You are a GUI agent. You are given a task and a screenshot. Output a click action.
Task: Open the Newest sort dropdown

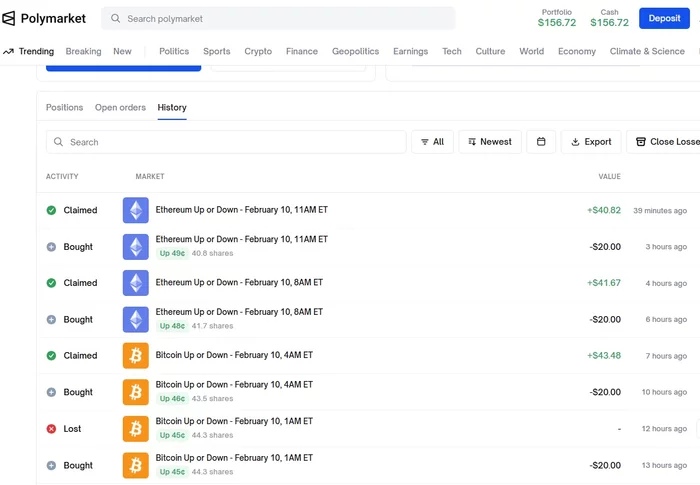pos(490,142)
